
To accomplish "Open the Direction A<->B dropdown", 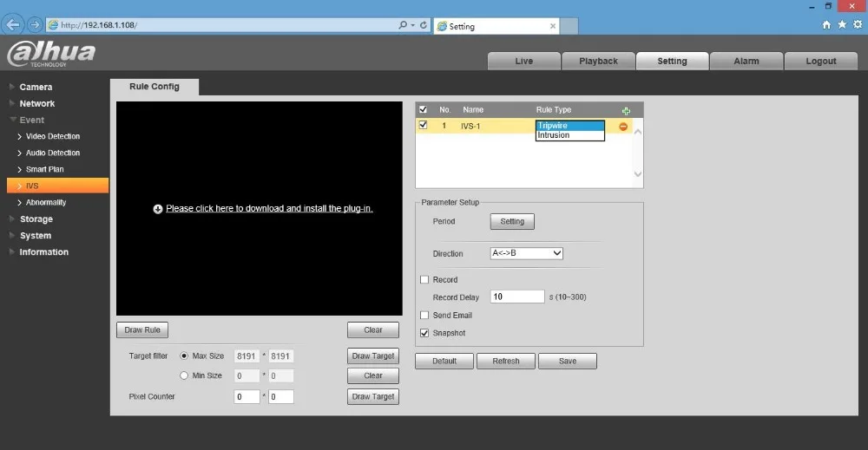I will click(527, 253).
